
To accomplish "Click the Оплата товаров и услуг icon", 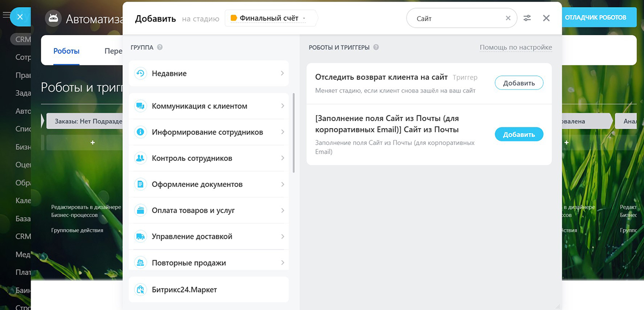I will (140, 211).
